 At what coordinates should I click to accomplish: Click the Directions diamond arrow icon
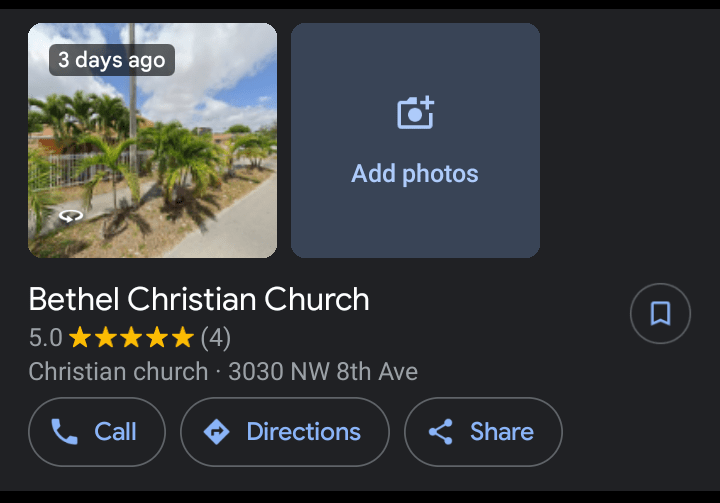[216, 432]
